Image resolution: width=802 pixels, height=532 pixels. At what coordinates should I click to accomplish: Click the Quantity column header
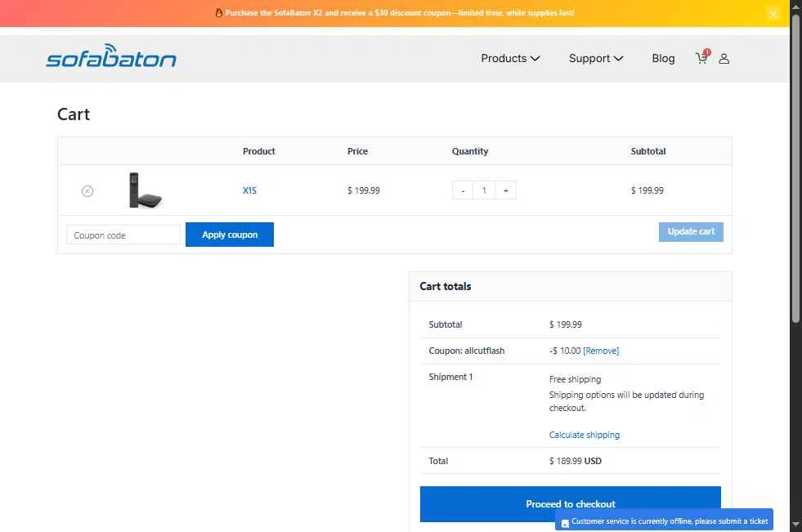pos(469,151)
